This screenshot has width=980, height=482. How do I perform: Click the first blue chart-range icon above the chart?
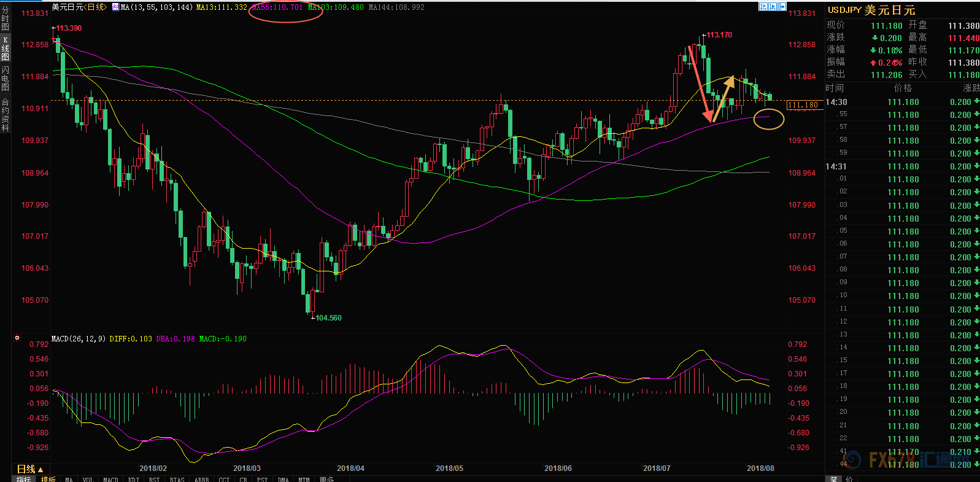[x=763, y=7]
